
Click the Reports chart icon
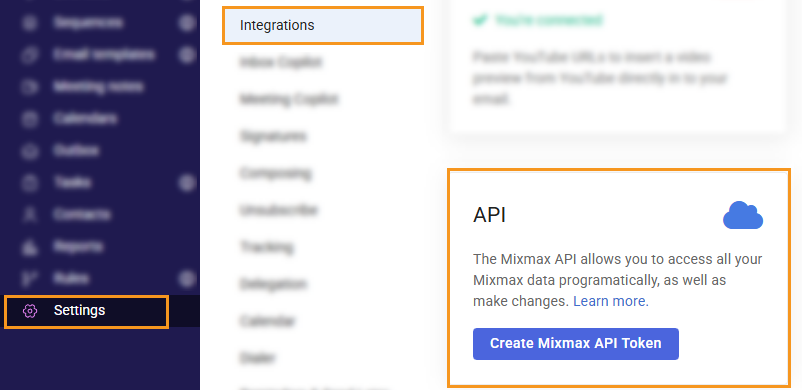tap(30, 247)
